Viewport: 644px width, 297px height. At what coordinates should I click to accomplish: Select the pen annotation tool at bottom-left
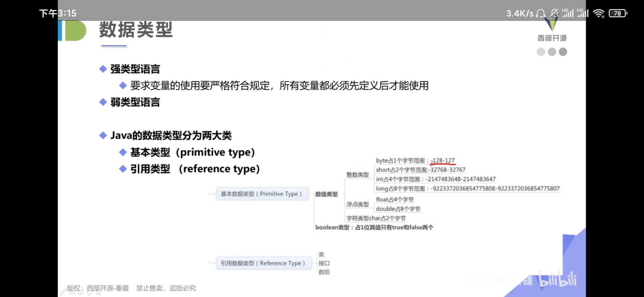[x=63, y=292]
